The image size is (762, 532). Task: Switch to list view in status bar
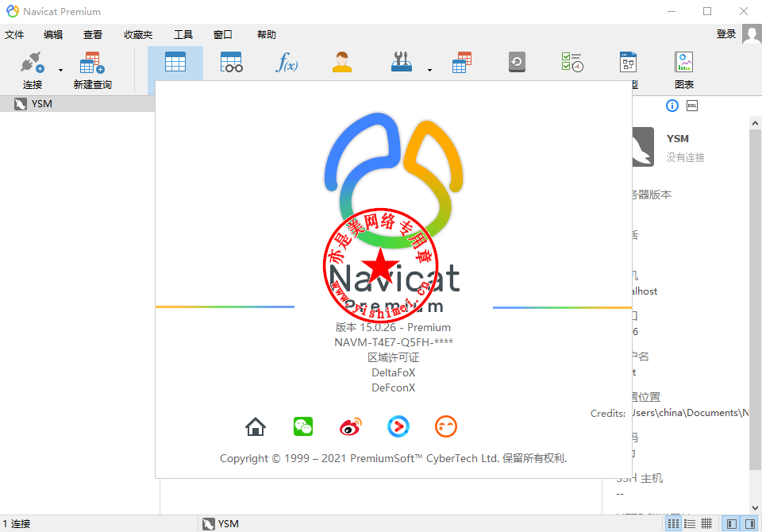point(690,524)
